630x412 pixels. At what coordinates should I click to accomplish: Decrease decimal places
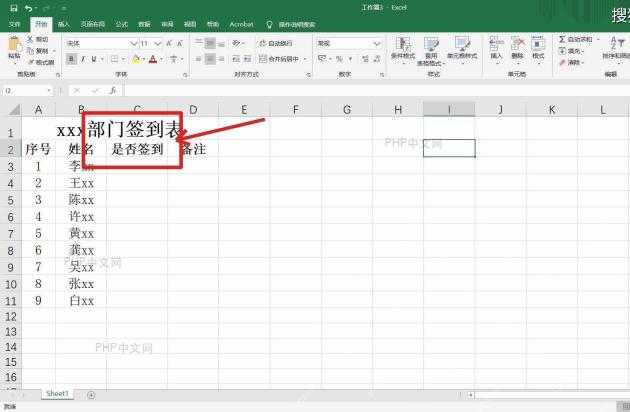(377, 59)
